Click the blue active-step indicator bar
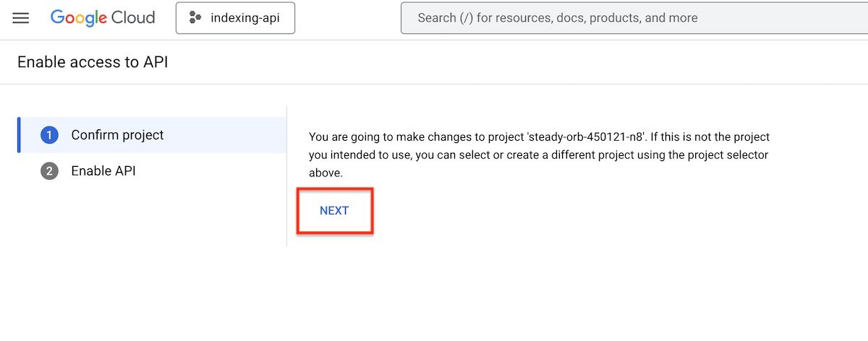Image resolution: width=868 pixels, height=341 pixels. click(x=19, y=135)
